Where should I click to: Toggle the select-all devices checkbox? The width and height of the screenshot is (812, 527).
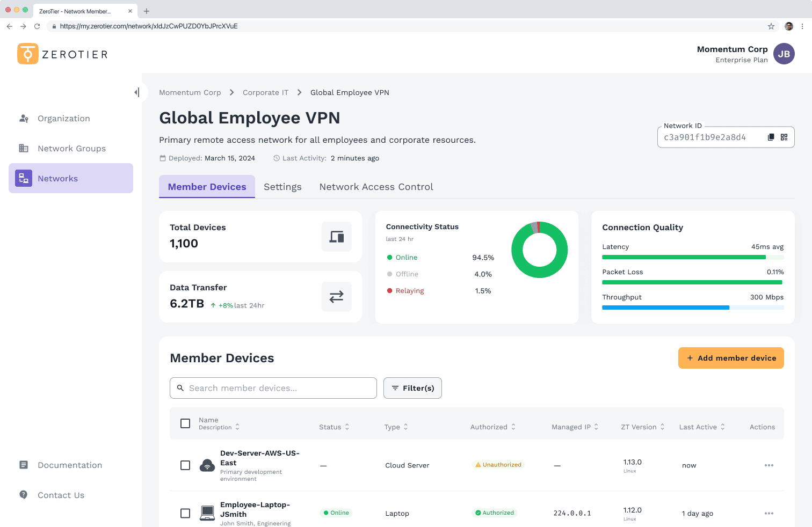pos(185,423)
